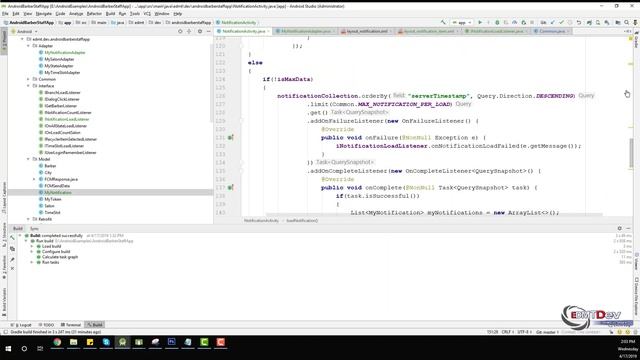Select MyToken class in project tree
Viewport: 640px width, 360px height.
pos(53,199)
